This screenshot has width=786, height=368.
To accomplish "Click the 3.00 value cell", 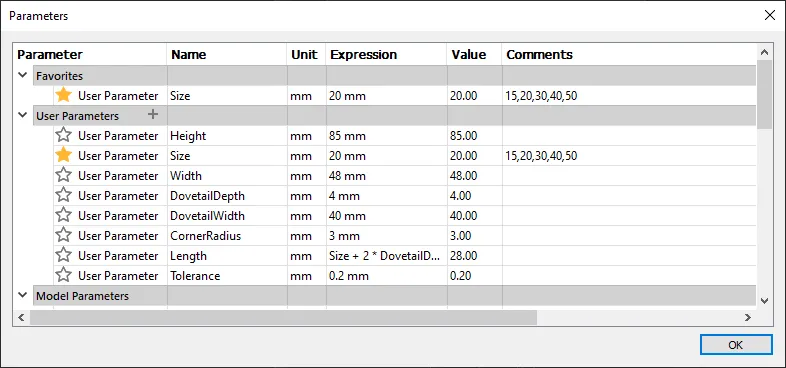I will [474, 236].
